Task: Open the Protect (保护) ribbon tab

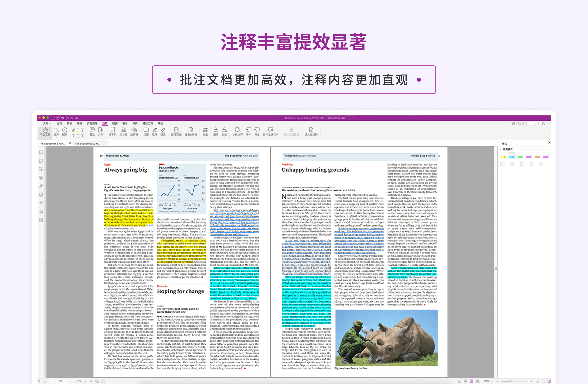Action: 135,123
